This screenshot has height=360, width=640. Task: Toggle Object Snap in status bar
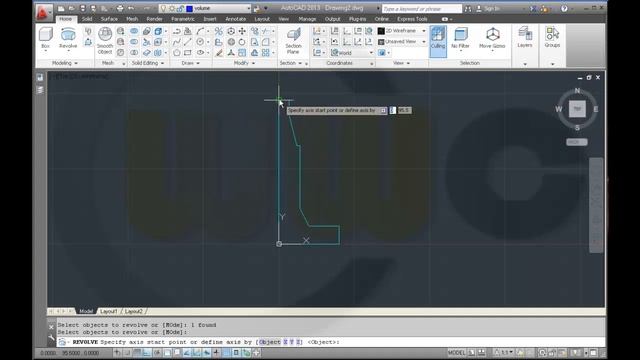[167, 353]
